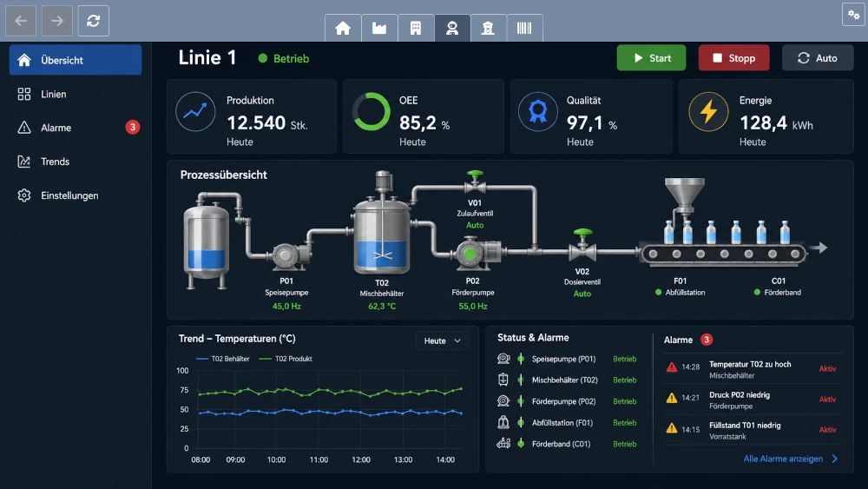Click the red Stopp button
Image resolution: width=868 pixels, height=489 pixels.
[733, 57]
